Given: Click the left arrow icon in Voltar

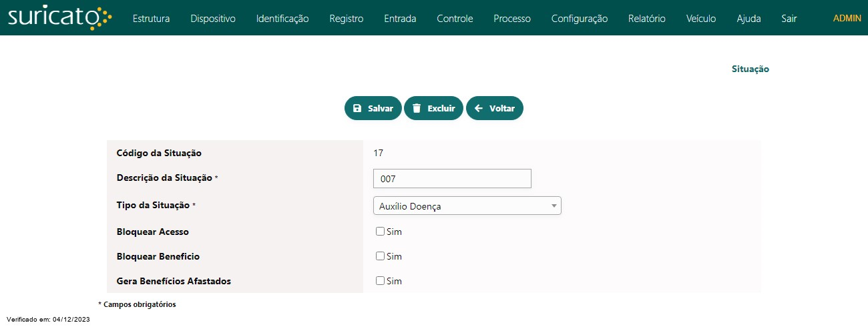Looking at the screenshot, I should tap(478, 108).
